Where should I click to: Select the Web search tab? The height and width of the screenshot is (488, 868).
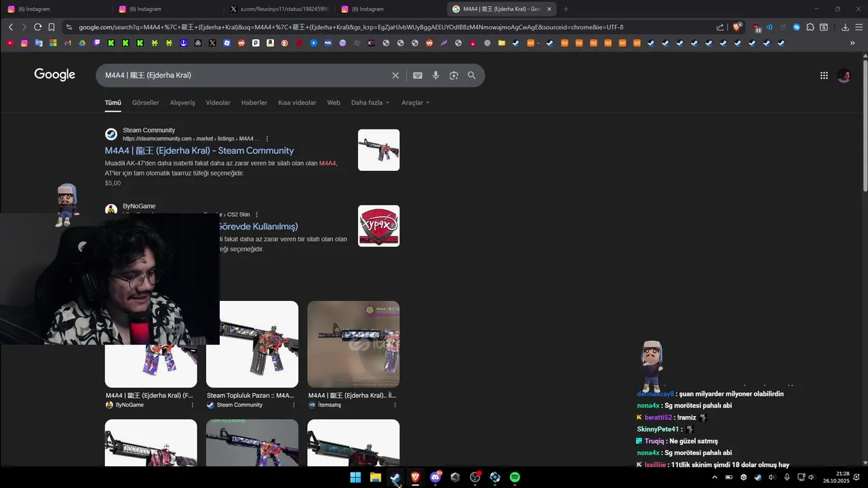(334, 103)
